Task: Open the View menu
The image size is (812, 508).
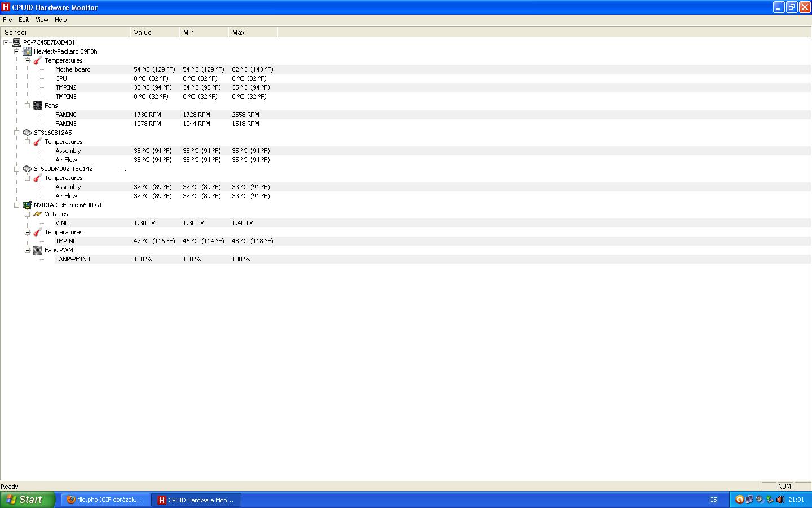Action: point(42,20)
